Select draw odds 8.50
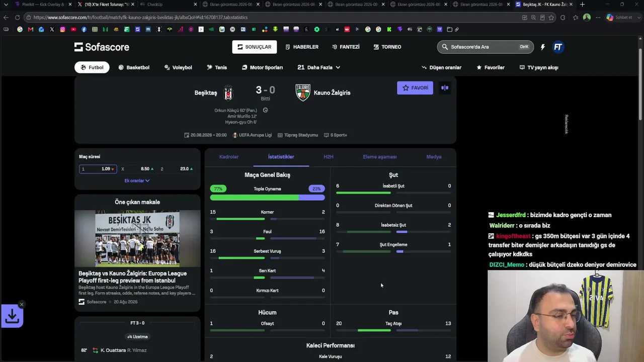Image resolution: width=644 pixels, height=362 pixels. point(137,169)
